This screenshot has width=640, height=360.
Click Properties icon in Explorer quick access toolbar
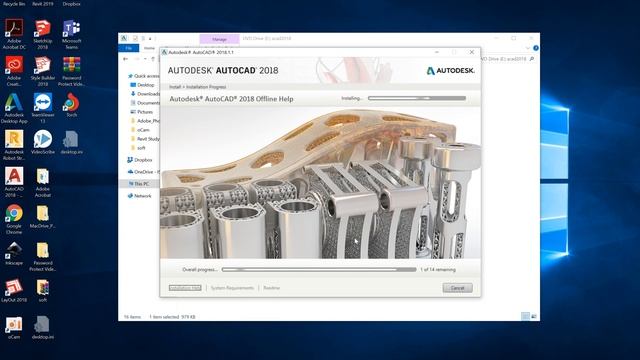pos(135,38)
